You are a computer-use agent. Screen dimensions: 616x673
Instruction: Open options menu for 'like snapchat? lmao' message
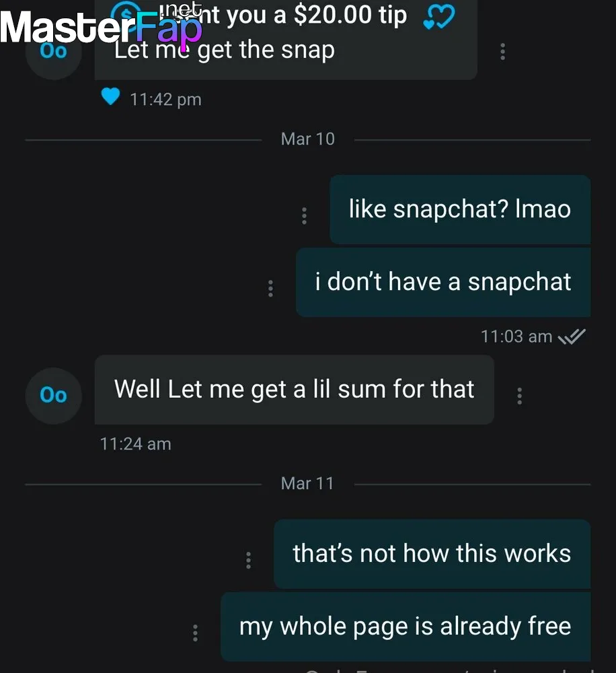click(304, 215)
